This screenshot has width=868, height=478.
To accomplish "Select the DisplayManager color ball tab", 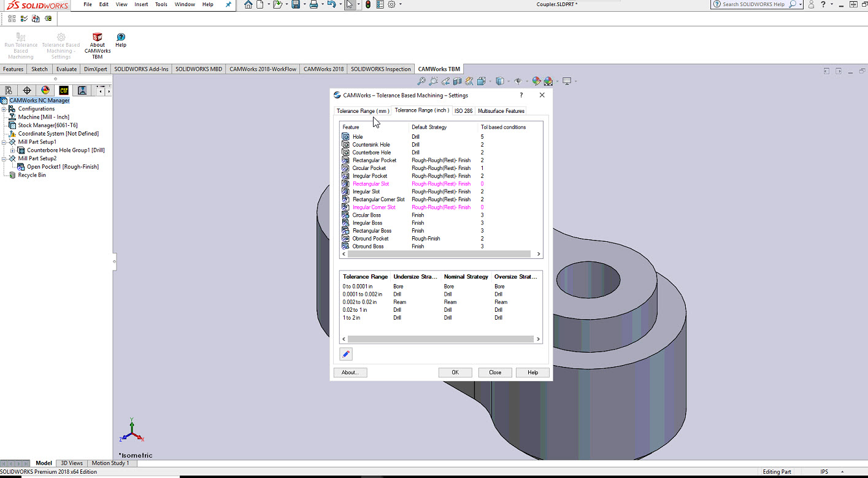I will 45,90.
